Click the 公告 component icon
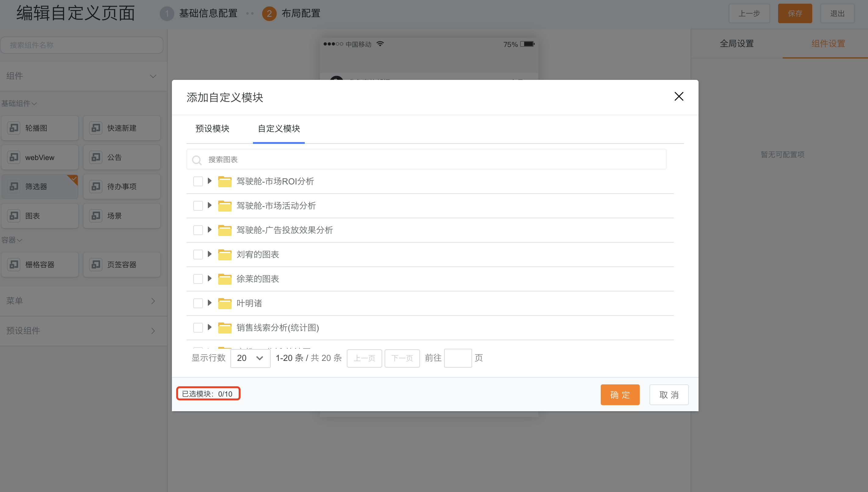Viewport: 868px width, 492px height. (x=96, y=157)
